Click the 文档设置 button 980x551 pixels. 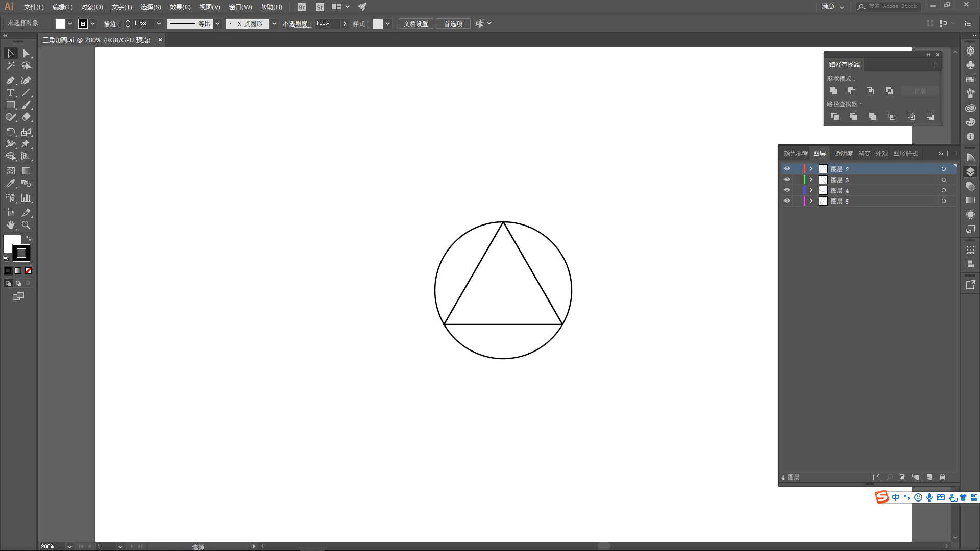[416, 23]
